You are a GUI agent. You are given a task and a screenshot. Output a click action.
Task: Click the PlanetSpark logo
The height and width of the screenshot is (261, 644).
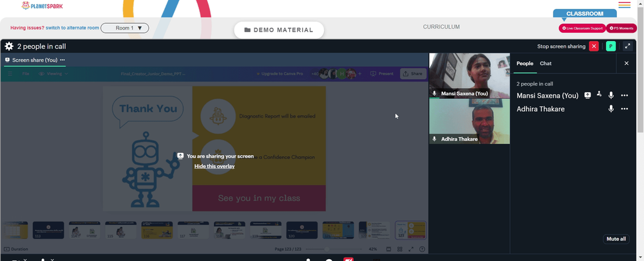[x=43, y=6]
